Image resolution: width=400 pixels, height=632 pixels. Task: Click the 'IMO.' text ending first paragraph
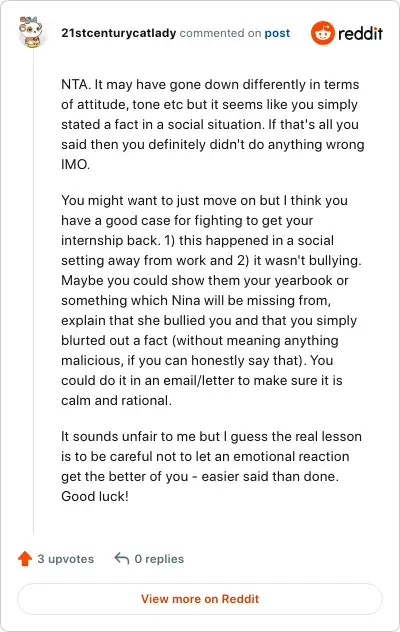tap(75, 164)
